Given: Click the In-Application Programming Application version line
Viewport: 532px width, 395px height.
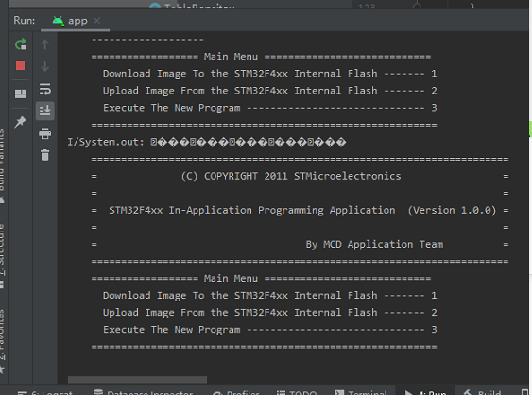Looking at the screenshot, I should coord(302,211).
